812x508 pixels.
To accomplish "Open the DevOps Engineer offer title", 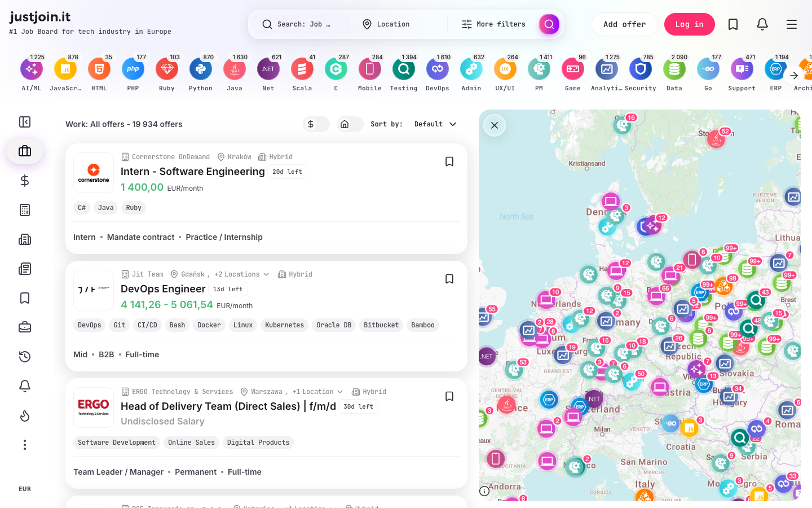I will coord(163,289).
